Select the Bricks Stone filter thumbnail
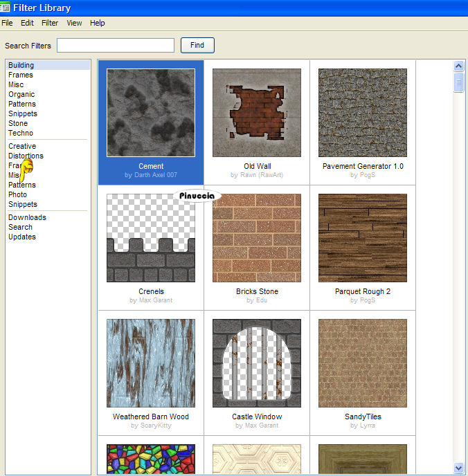This screenshot has height=476, width=468. tap(257, 238)
